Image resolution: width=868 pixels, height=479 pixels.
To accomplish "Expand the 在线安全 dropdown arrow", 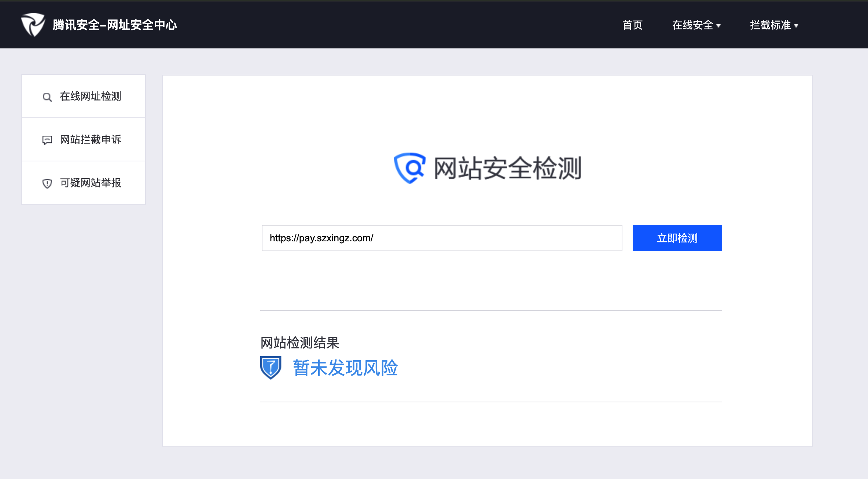I will [718, 26].
